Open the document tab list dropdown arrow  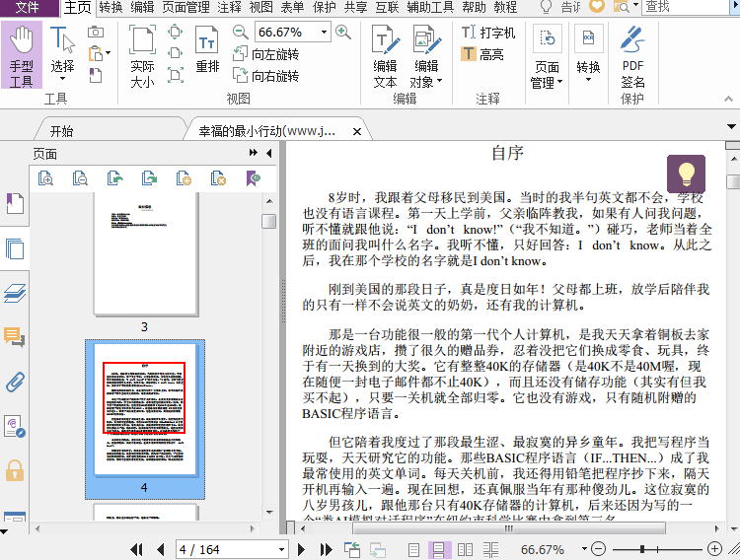click(731, 126)
